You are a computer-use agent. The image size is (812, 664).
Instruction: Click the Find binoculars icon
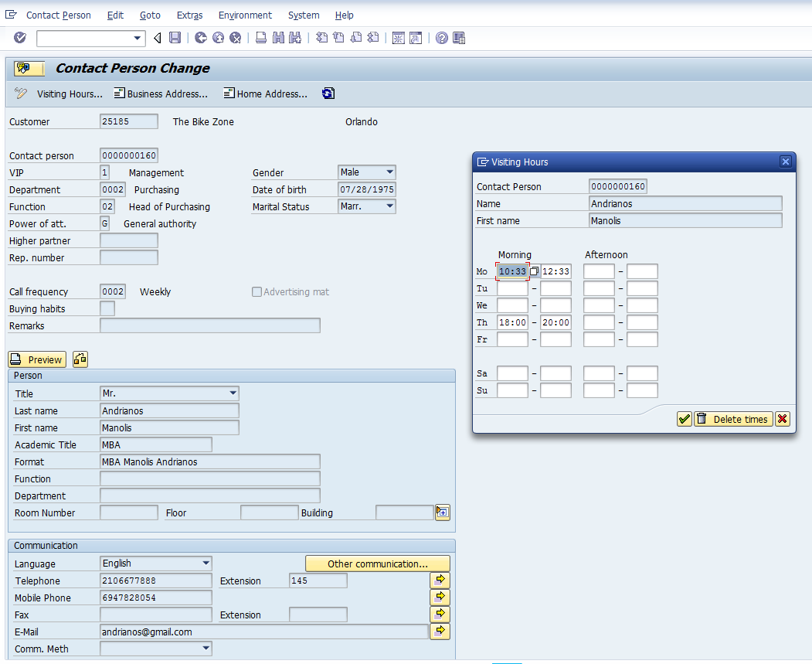click(278, 37)
